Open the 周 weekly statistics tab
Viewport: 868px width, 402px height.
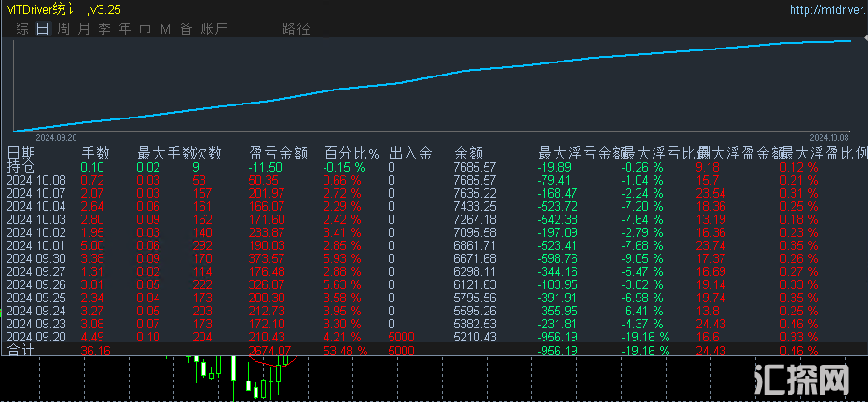63,29
